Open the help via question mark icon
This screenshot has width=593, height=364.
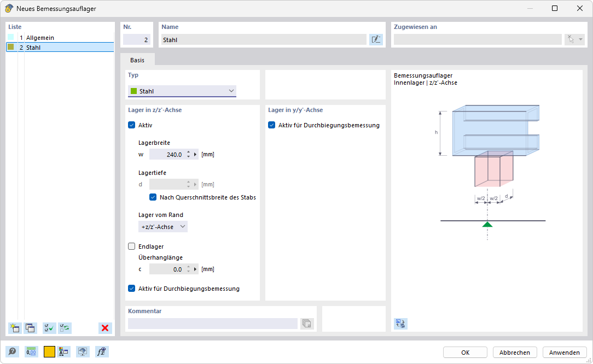[12, 351]
